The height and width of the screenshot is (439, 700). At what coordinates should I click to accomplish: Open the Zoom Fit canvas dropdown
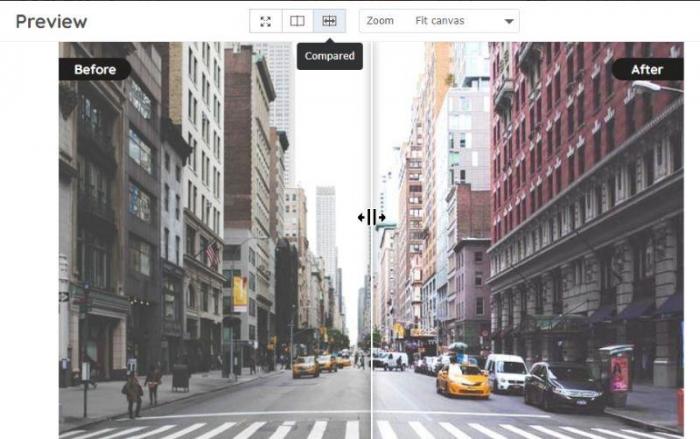[x=439, y=21]
